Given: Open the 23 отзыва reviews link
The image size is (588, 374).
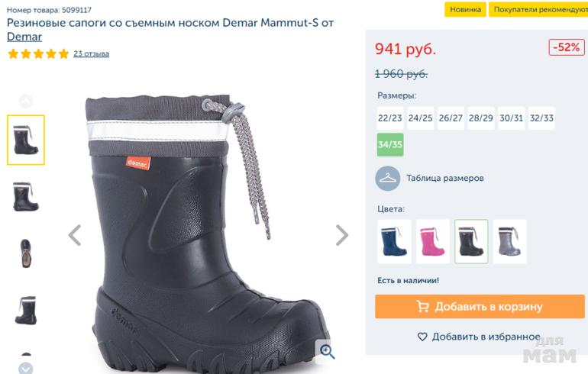Looking at the screenshot, I should [91, 54].
